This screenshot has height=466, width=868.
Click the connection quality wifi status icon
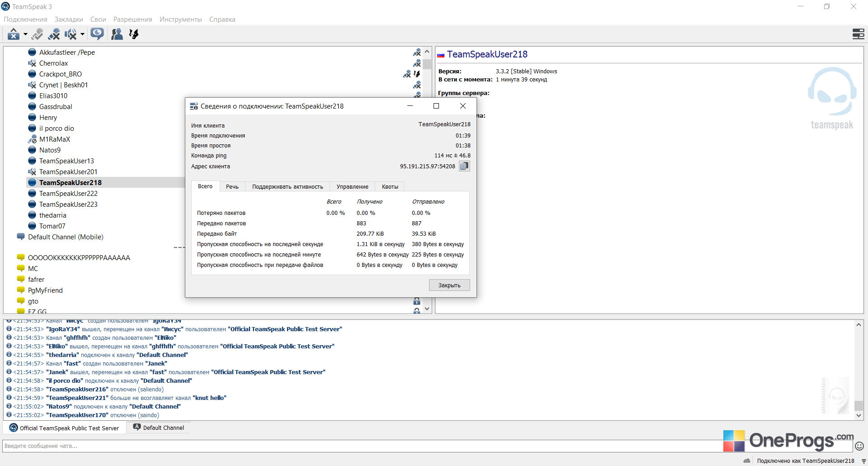(x=863, y=461)
